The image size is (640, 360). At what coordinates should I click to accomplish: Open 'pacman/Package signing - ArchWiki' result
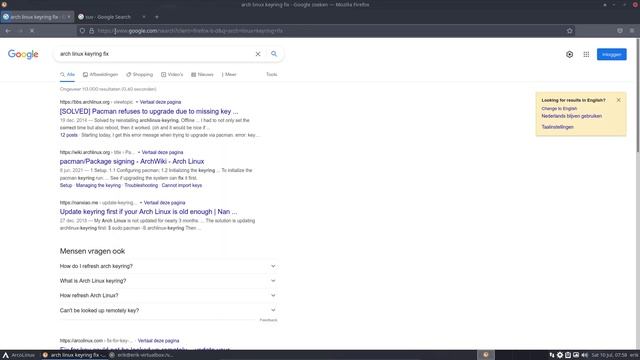(x=132, y=162)
